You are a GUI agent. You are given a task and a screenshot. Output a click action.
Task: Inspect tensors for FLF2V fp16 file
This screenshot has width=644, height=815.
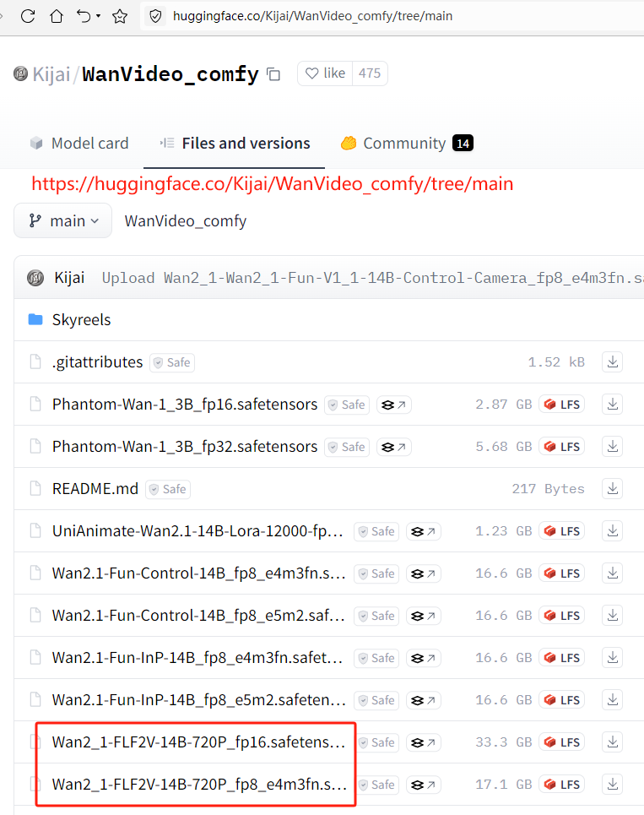(423, 742)
